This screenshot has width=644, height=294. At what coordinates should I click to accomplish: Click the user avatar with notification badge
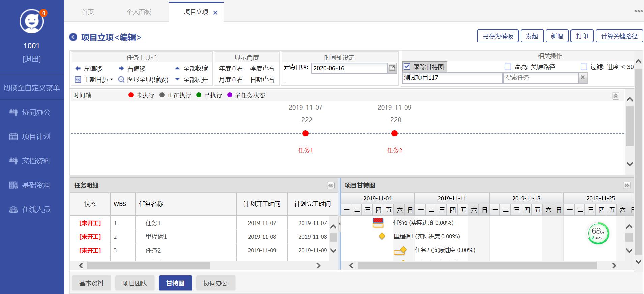point(32,21)
